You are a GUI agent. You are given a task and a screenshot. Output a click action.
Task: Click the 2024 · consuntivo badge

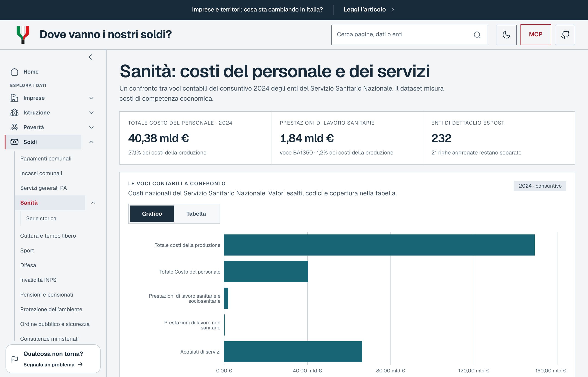click(540, 186)
